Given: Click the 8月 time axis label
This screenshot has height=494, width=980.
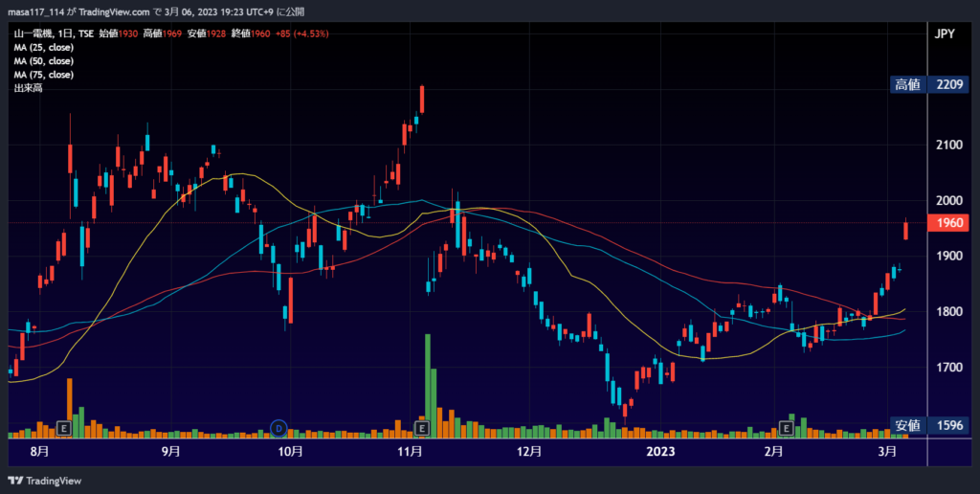Looking at the screenshot, I should tap(39, 452).
